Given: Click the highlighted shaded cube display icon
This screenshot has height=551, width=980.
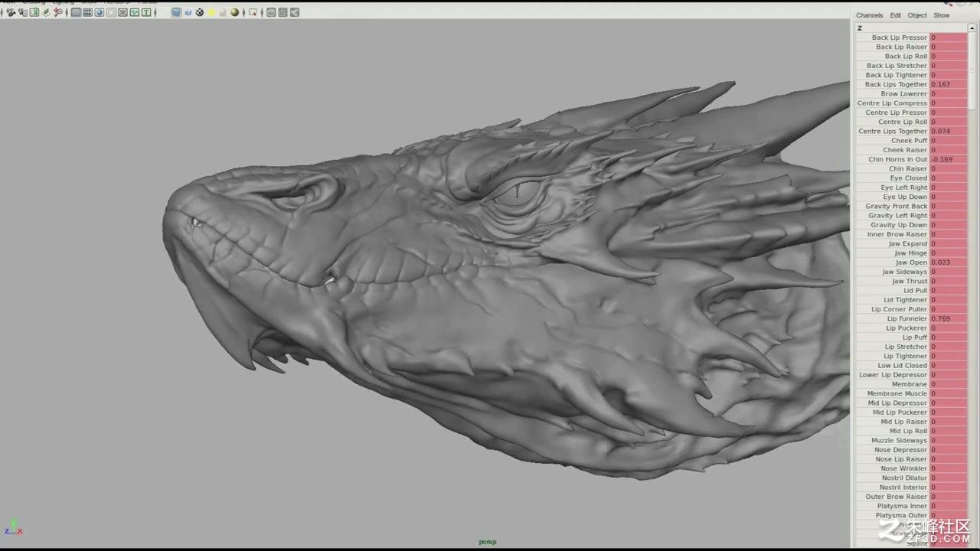Looking at the screenshot, I should 177,12.
